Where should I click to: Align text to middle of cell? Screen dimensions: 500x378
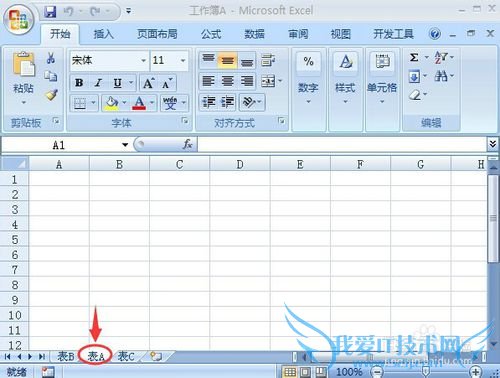[x=228, y=60]
